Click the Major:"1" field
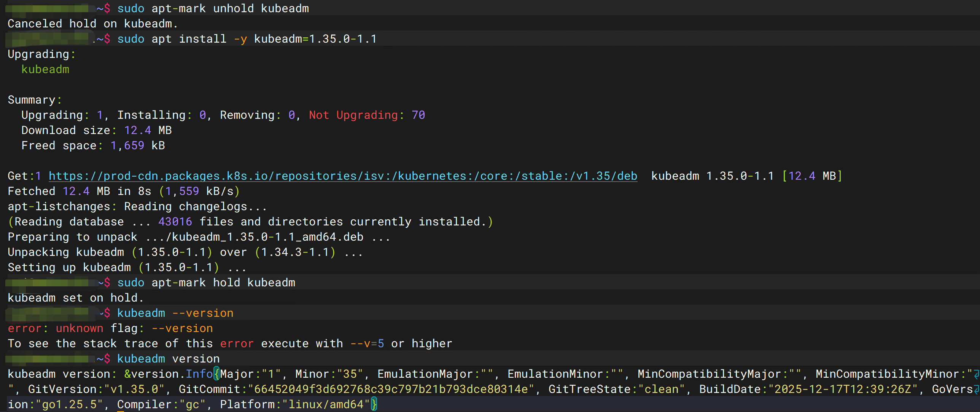This screenshot has width=980, height=412. pyautogui.click(x=250, y=374)
